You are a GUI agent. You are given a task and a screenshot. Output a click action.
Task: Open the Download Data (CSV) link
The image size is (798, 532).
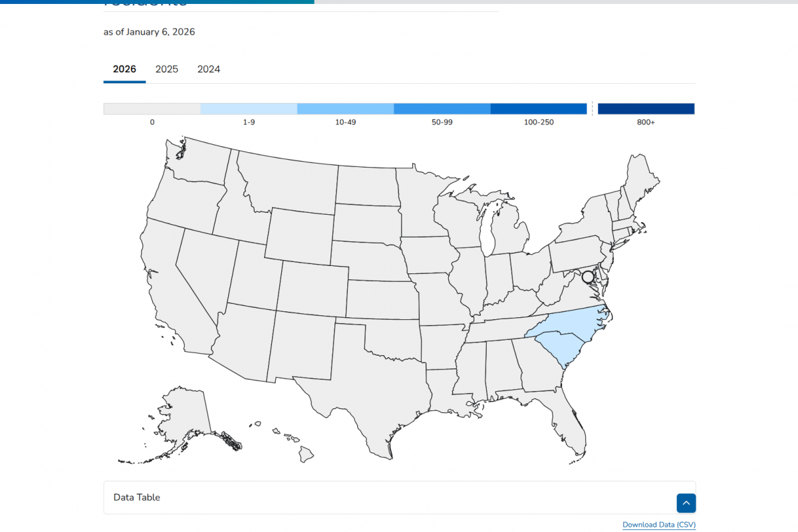(x=658, y=525)
